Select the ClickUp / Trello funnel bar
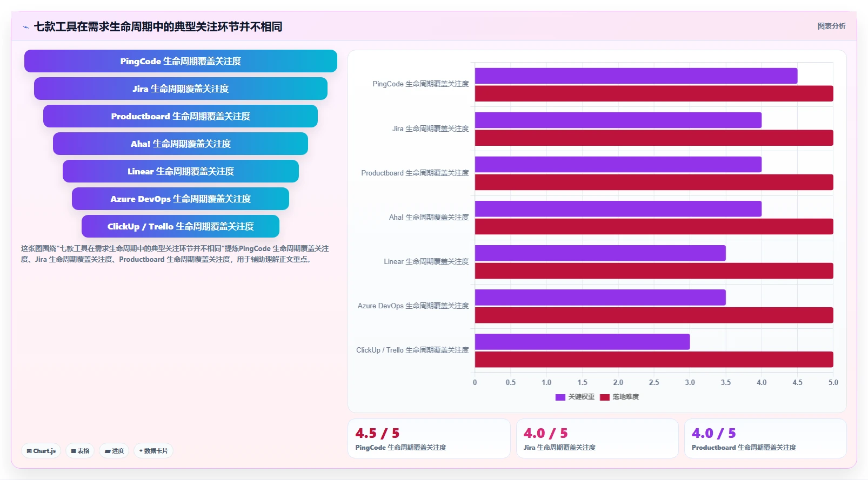868x480 pixels. (x=181, y=226)
